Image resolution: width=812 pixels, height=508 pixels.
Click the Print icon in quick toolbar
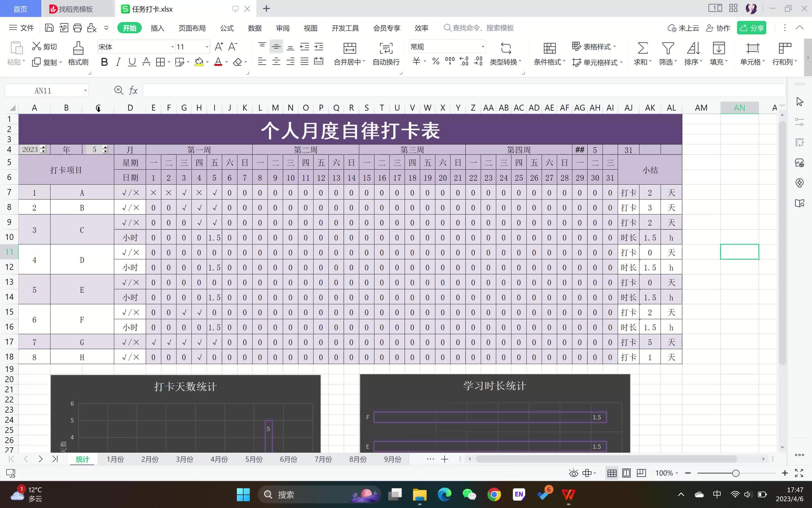tap(78, 28)
